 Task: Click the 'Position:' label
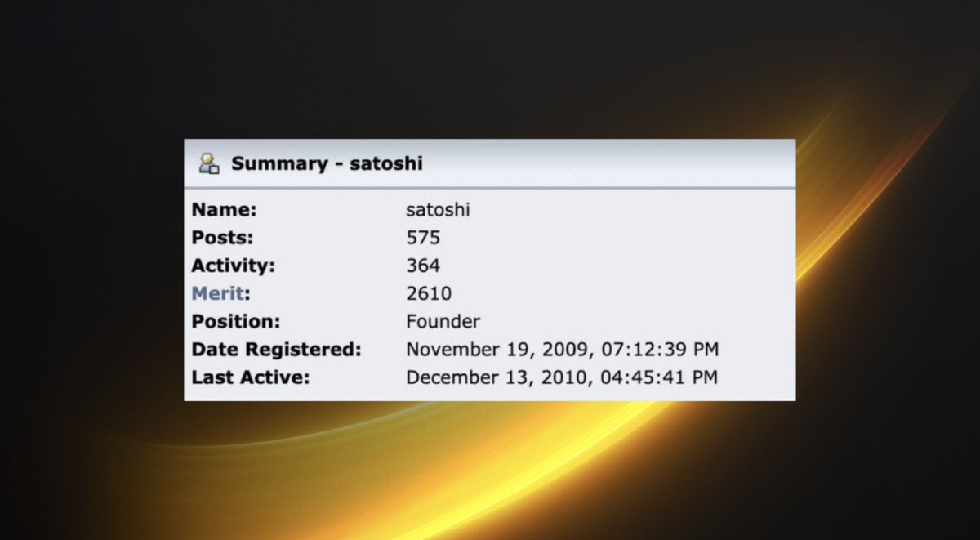(x=236, y=321)
